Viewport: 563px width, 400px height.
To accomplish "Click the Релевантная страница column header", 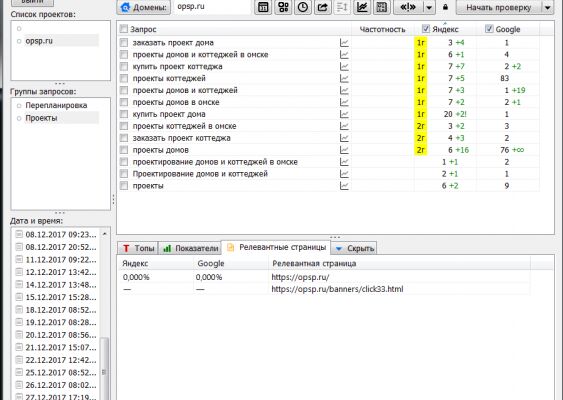I will click(399, 264).
